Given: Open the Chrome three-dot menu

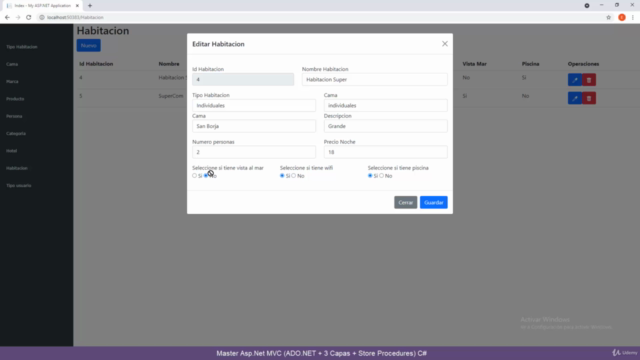Looking at the screenshot, I should click(633, 17).
